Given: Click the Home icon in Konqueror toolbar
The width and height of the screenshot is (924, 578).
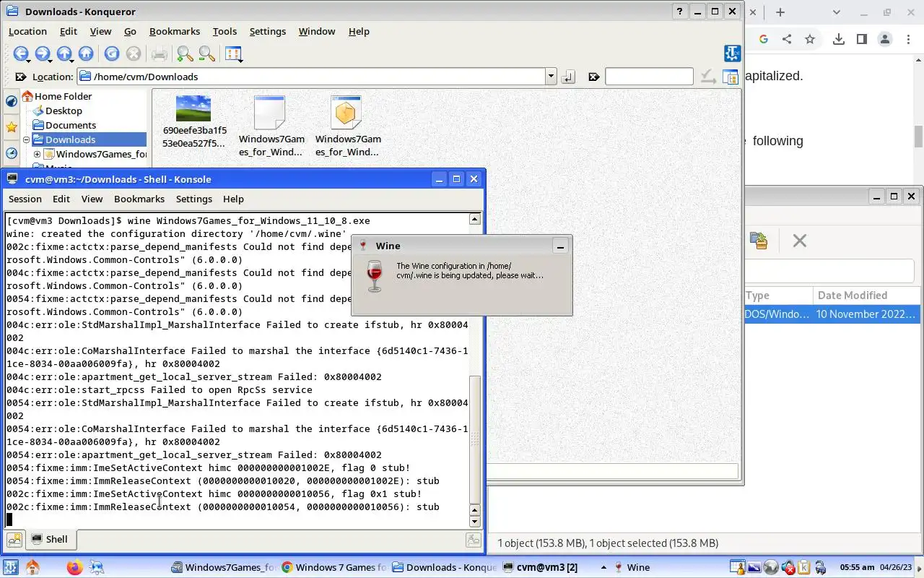Looking at the screenshot, I should tap(86, 53).
